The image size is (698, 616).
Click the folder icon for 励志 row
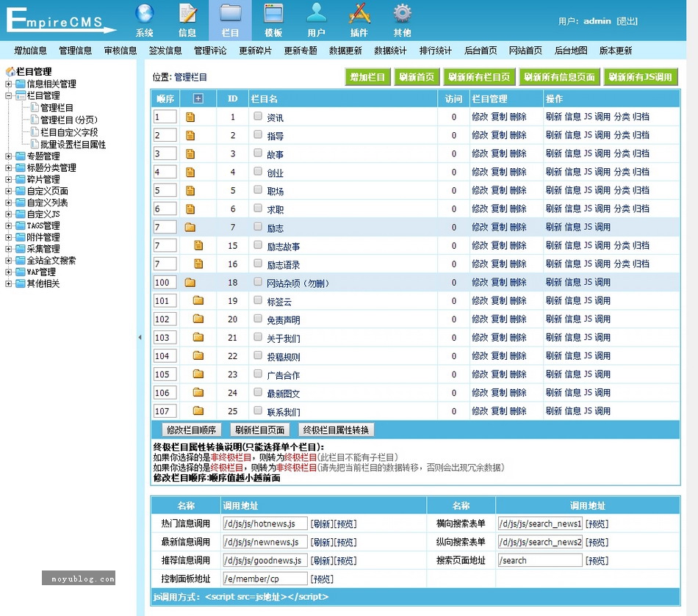tap(190, 228)
